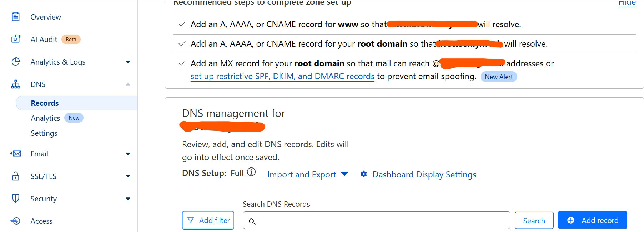Click the 'DNS management for' heading
This screenshot has width=644, height=232.
(x=233, y=113)
